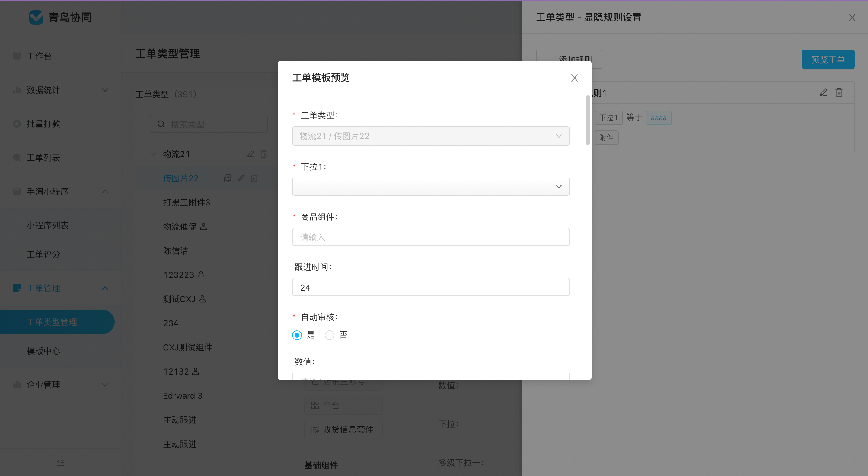Open the 工单类型 dropdown in preview

click(431, 136)
